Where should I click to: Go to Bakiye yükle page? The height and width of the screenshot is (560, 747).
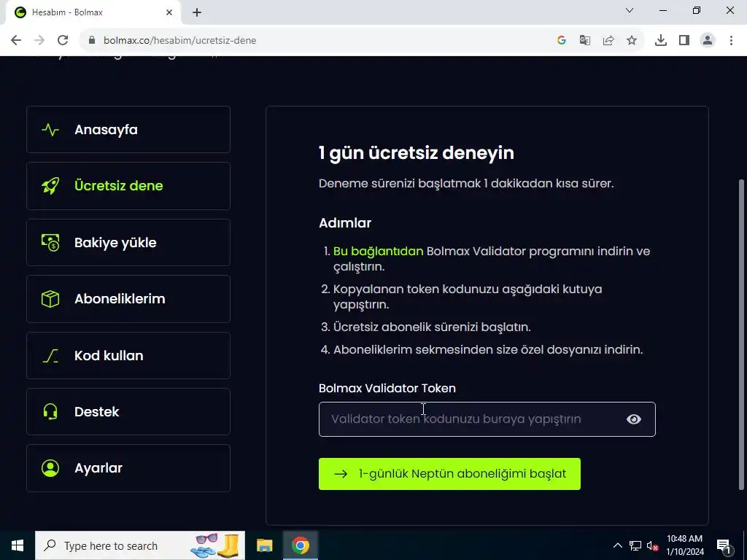128,242
